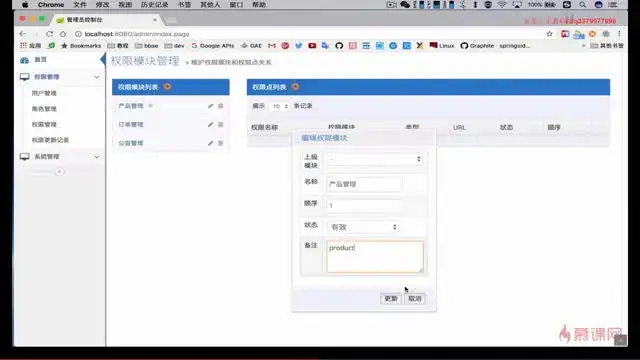Screen dimensions: 640x360
Task: Open the 状态 dropdown showing 有效
Action: pos(362,227)
